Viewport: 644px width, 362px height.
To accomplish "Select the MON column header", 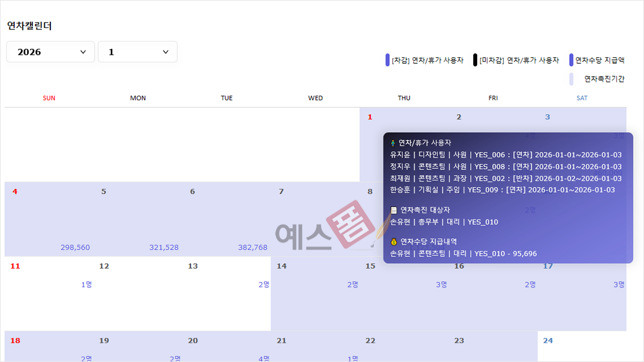I will [x=138, y=98].
